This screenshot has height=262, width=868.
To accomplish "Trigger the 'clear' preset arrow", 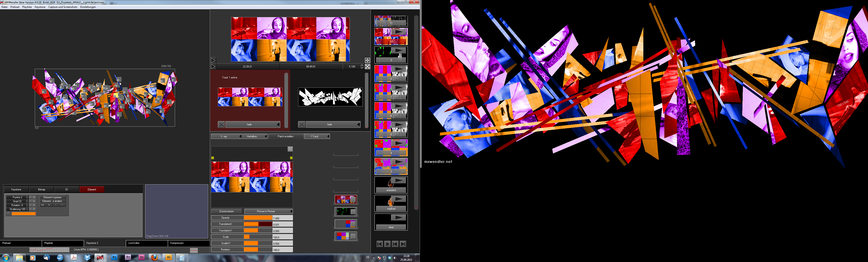I will (x=399, y=218).
